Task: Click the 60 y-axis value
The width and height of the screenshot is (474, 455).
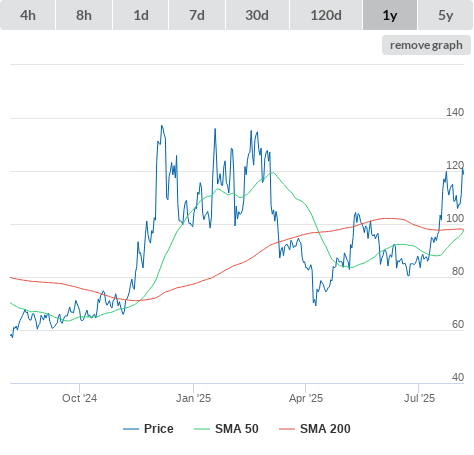Action: (x=458, y=324)
